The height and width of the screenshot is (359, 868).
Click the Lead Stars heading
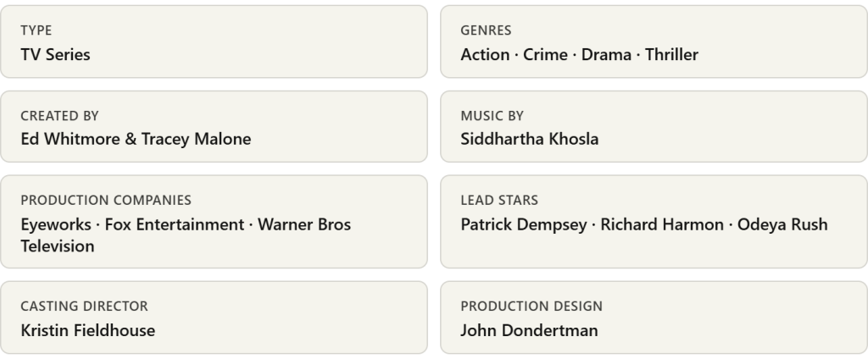(499, 201)
